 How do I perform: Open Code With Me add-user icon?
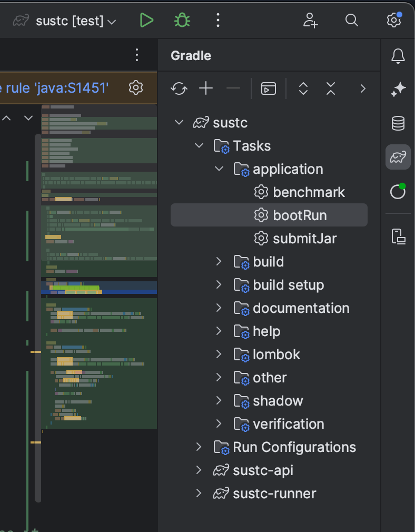[x=311, y=21]
